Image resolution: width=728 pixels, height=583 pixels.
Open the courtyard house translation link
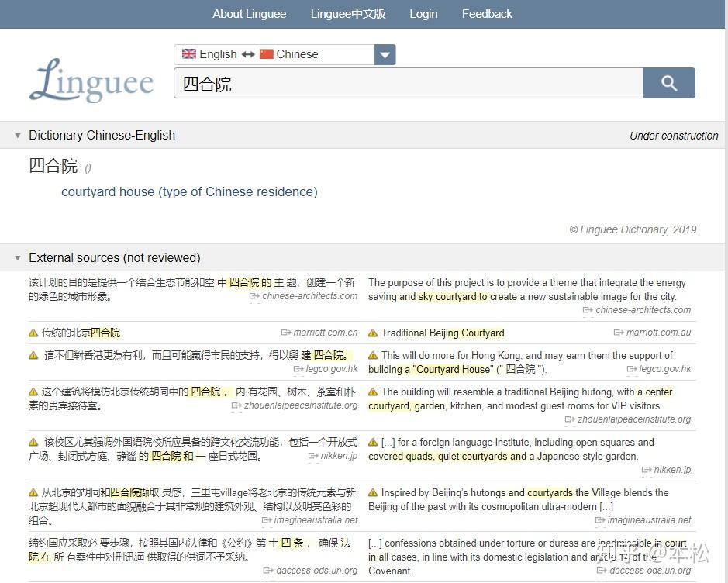pos(189,191)
